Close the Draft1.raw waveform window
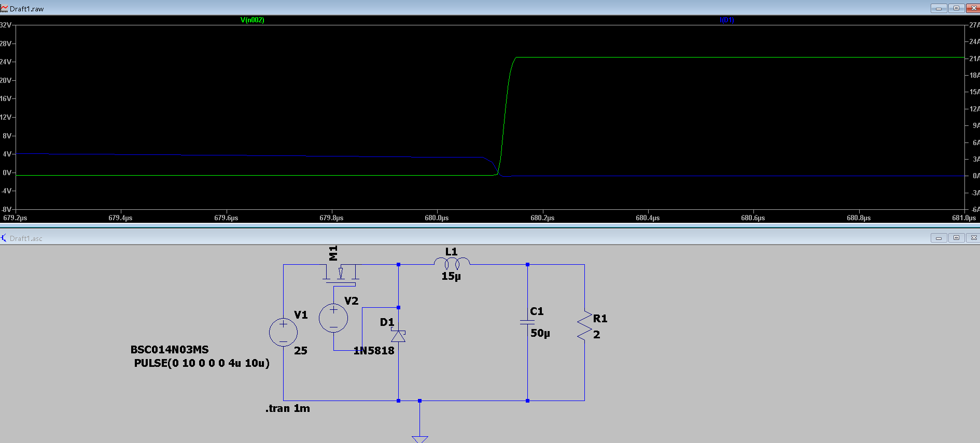The height and width of the screenshot is (443, 980). tap(973, 8)
